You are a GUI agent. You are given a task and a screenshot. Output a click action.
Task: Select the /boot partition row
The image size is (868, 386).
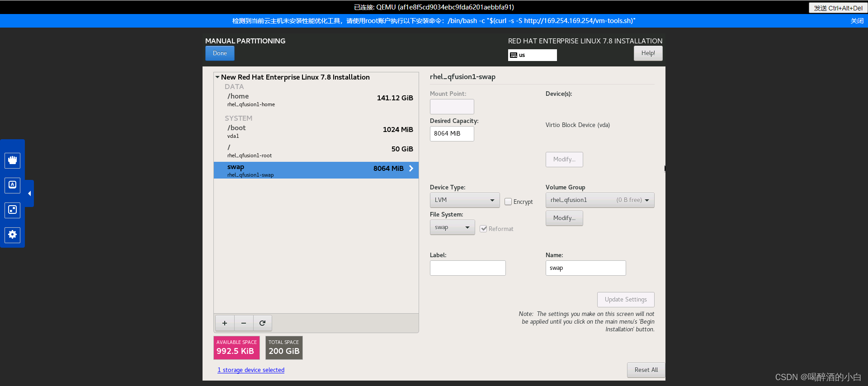[316, 132]
